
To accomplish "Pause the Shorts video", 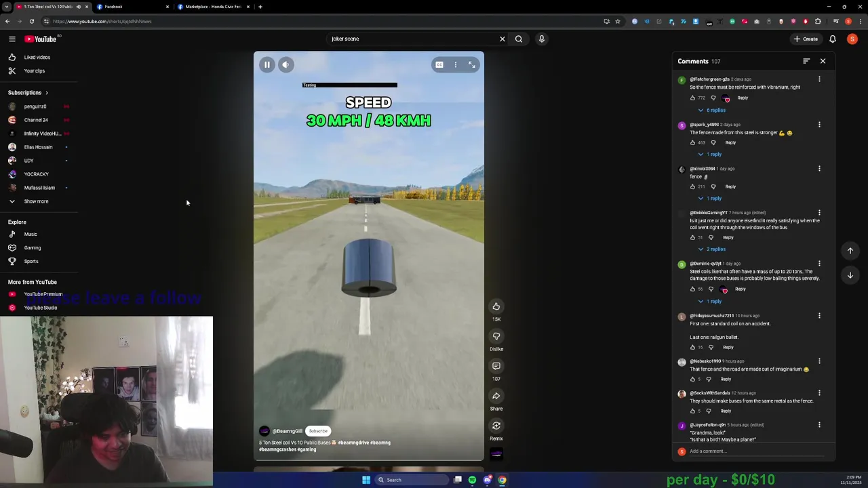I will 267,64.
